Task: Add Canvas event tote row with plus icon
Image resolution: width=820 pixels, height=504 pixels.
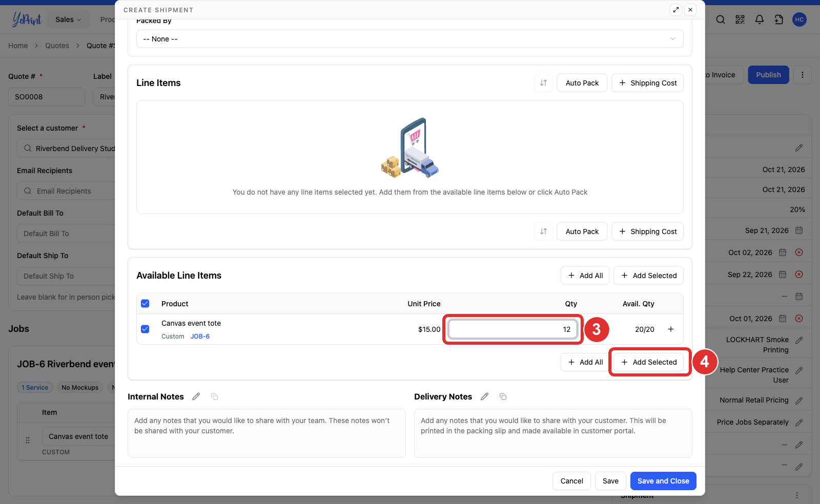Action: (671, 329)
